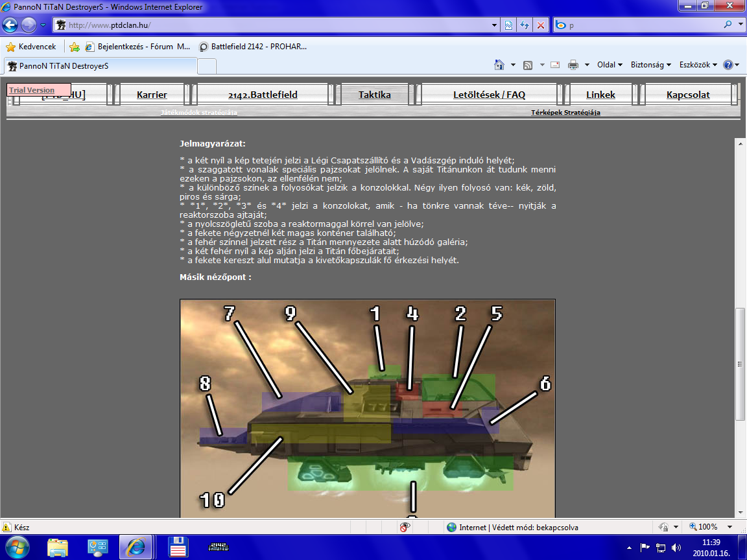Image resolution: width=747 pixels, height=560 pixels.
Task: Open Térképek Stratégiája submenu link
Action: 565,112
